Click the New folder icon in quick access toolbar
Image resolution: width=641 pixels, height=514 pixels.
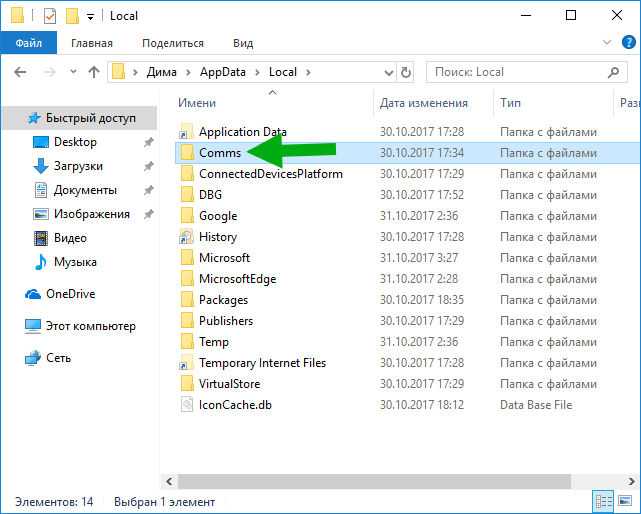[72, 16]
